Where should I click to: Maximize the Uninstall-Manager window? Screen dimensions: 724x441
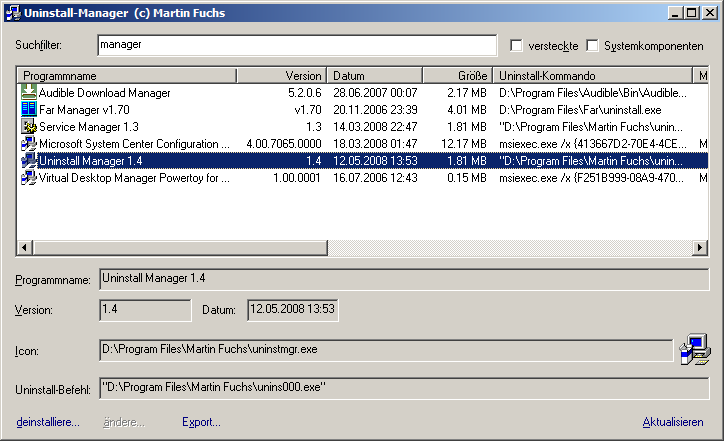pyautogui.click(x=691, y=12)
